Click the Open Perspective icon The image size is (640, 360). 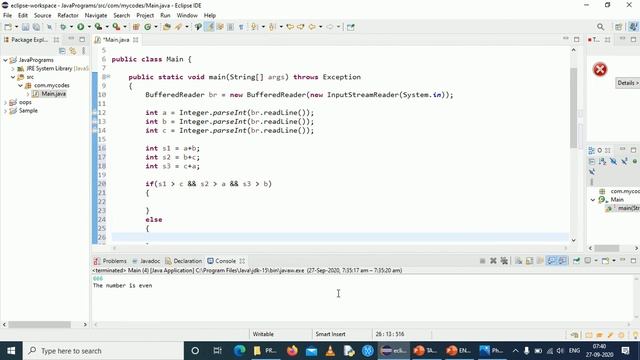pos(619,27)
